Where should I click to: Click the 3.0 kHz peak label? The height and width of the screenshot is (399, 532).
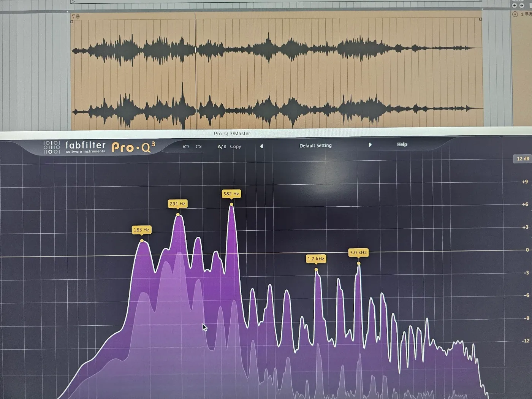click(x=358, y=252)
